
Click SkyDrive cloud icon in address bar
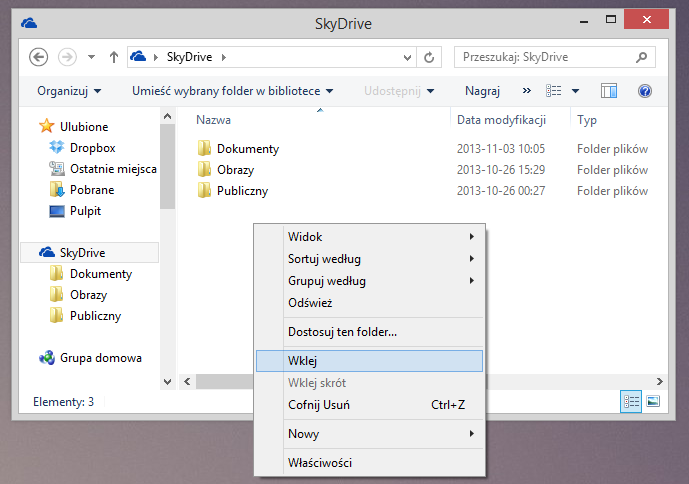pyautogui.click(x=138, y=57)
